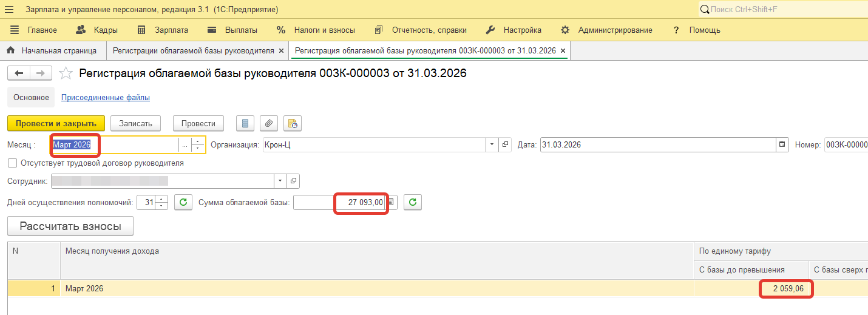Expand the Сотрудник dropdown arrow
The width and height of the screenshot is (868, 315).
click(280, 181)
